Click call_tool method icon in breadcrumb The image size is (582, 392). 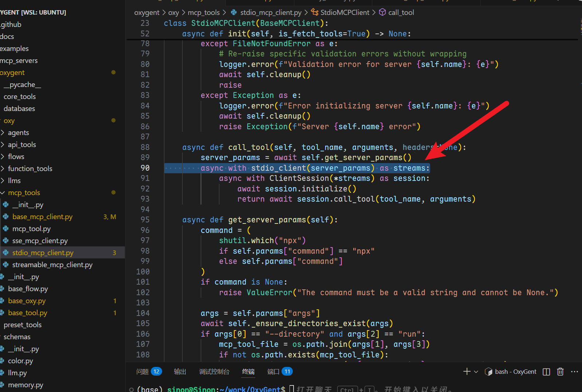(382, 12)
